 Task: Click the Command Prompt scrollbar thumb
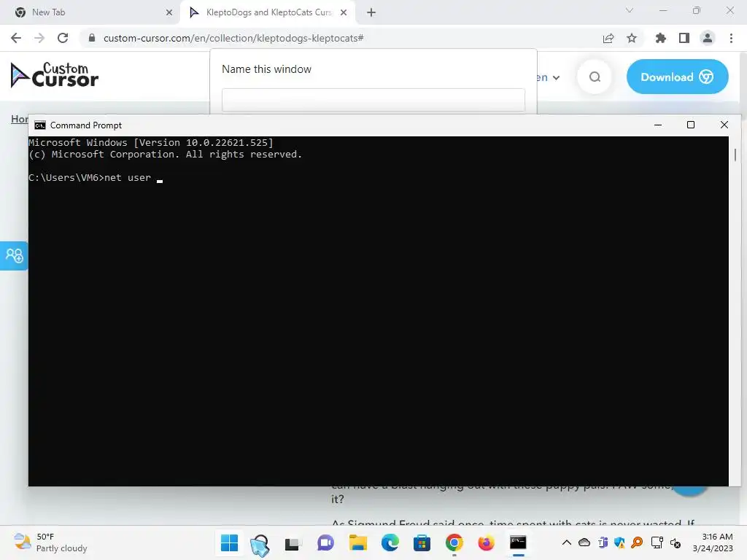(x=735, y=155)
